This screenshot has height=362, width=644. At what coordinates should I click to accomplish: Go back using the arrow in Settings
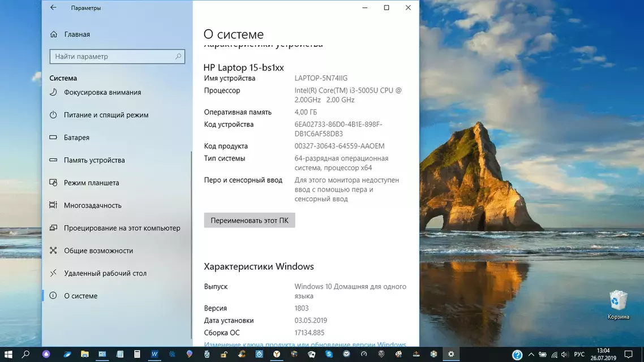[x=53, y=8]
